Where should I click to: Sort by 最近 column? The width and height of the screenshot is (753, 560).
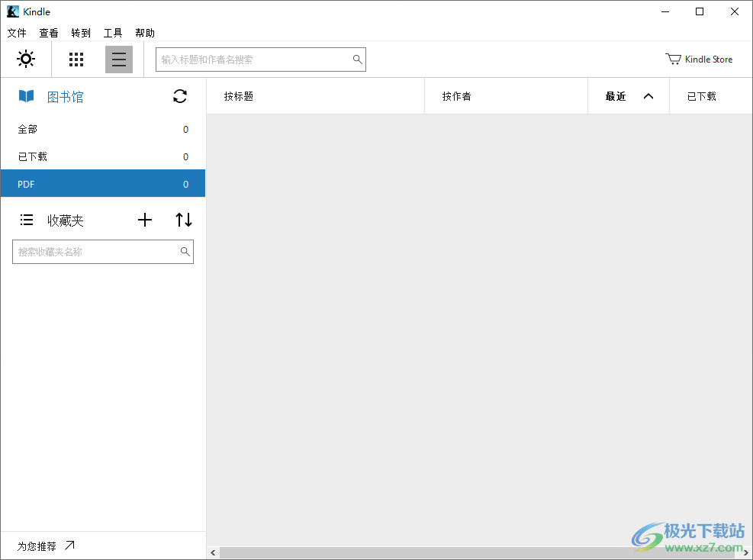click(616, 96)
